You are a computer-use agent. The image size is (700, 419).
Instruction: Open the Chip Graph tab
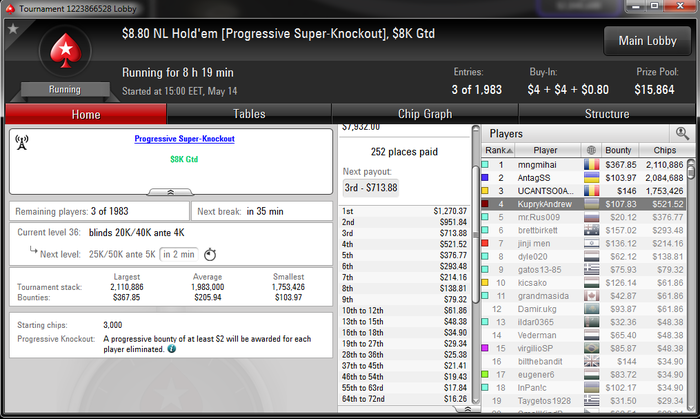425,114
